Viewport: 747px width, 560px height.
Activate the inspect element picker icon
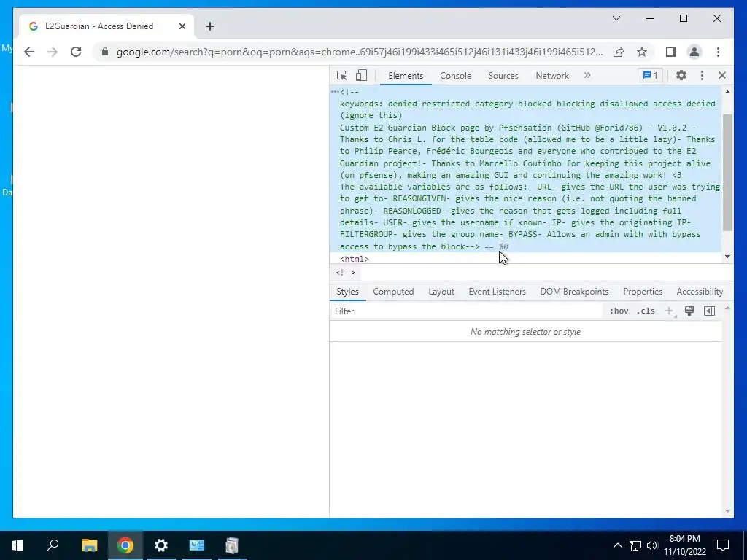click(341, 75)
